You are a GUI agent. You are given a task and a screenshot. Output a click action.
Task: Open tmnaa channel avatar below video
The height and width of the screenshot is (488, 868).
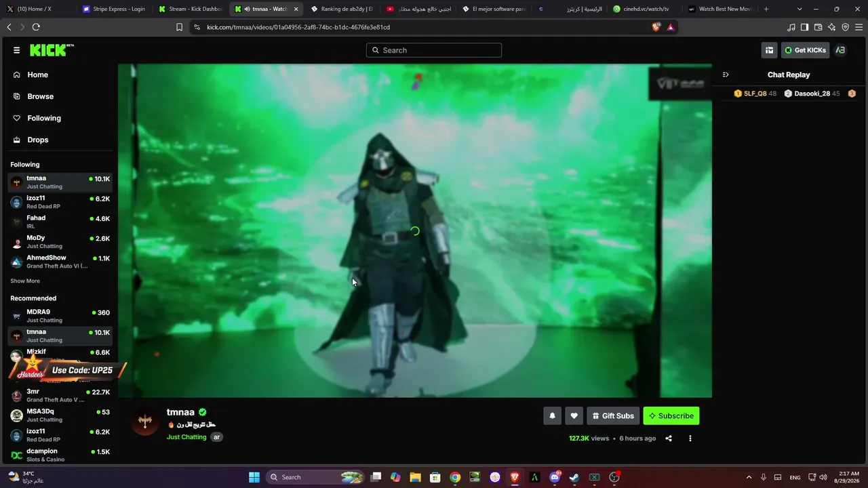coord(145,422)
